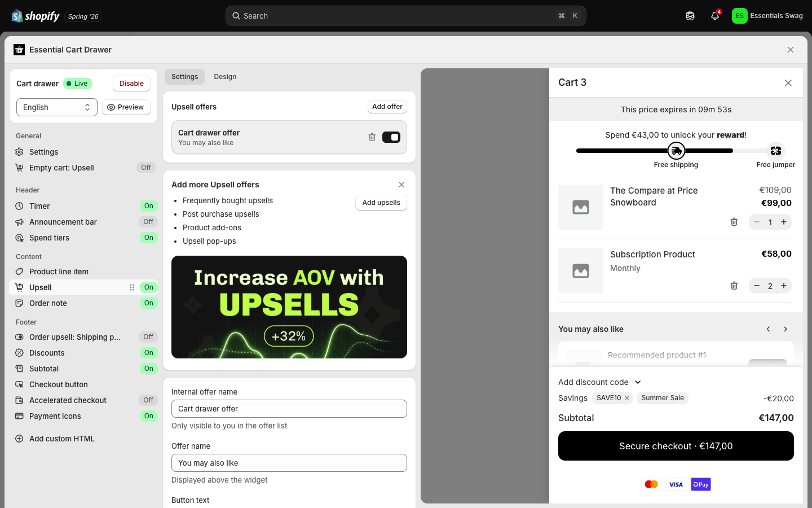Open the notifications bell
This screenshot has width=812, height=508.
click(x=715, y=16)
